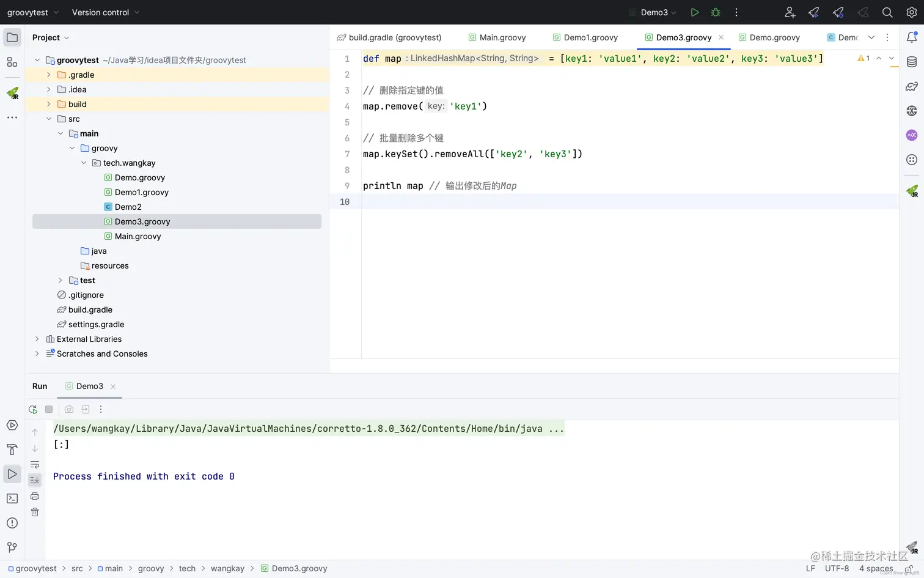Open the Build hammer tool window

(x=12, y=450)
